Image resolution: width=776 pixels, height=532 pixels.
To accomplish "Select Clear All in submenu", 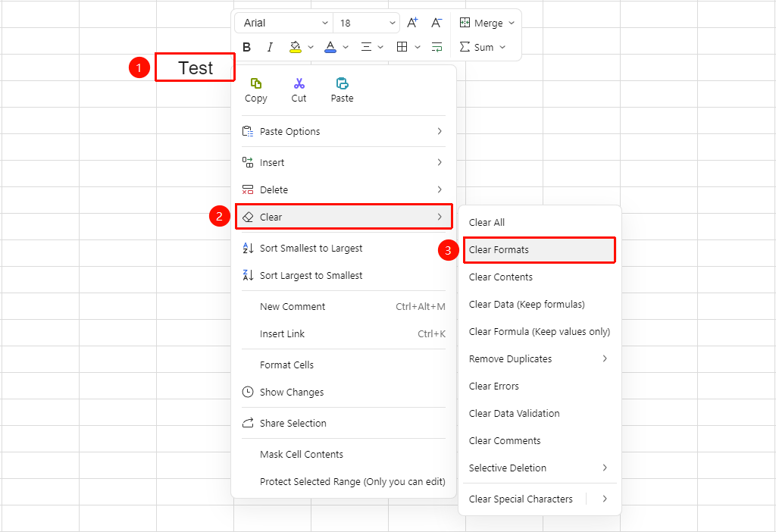I will pos(540,222).
